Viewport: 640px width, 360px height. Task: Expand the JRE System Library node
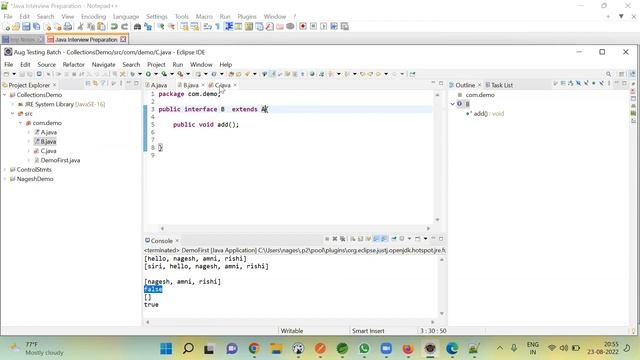click(x=13, y=104)
